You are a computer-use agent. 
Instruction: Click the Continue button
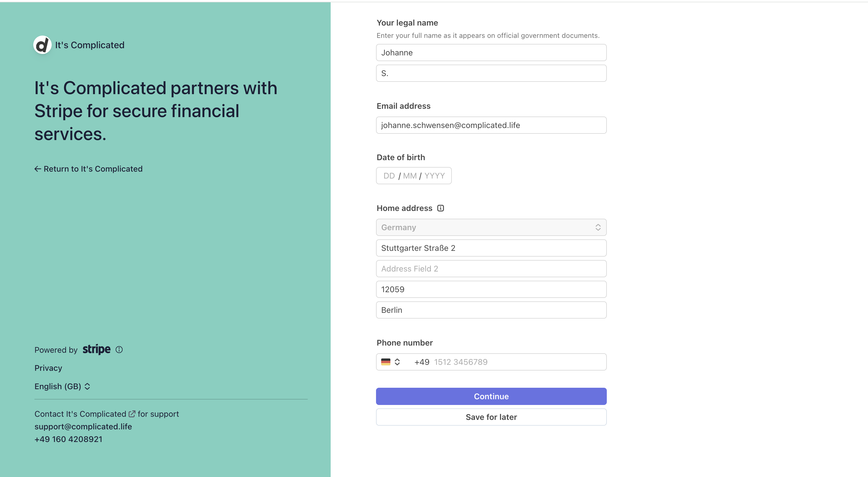(491, 396)
